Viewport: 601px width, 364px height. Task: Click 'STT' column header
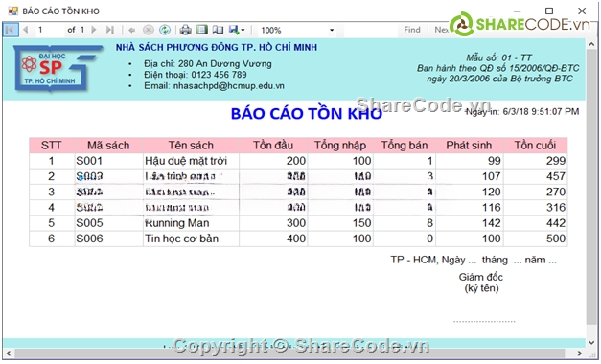tap(52, 146)
